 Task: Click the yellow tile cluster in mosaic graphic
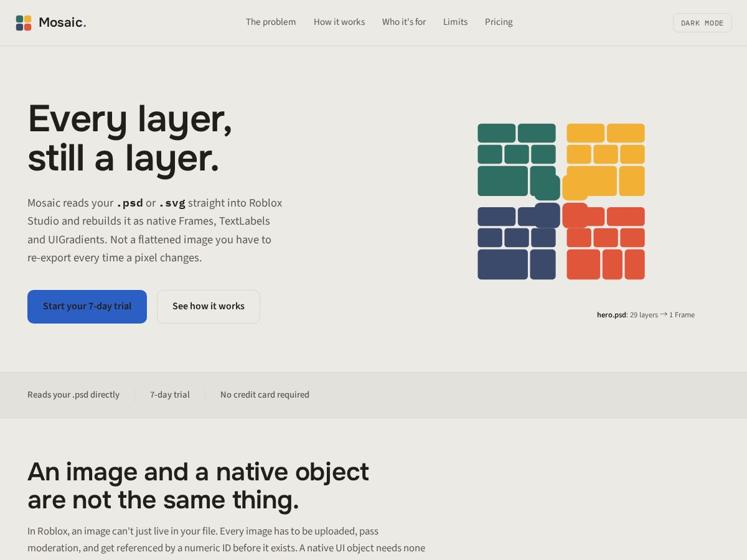coord(604,161)
